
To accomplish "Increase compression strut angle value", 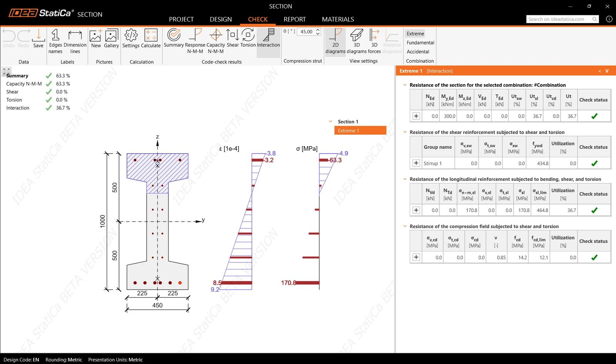I will [x=318, y=30].
